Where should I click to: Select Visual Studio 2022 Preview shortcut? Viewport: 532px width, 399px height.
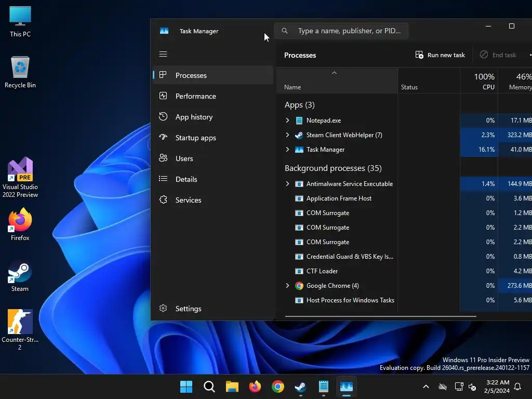pos(20,178)
